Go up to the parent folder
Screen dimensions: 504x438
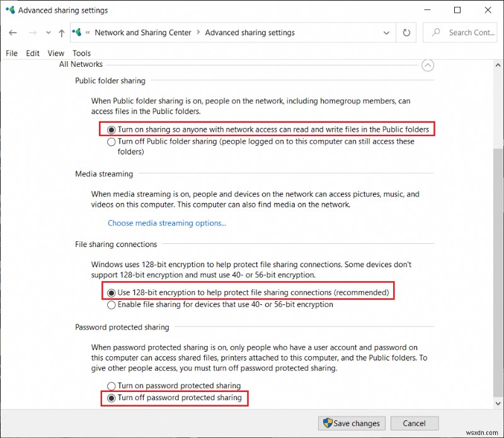pyautogui.click(x=61, y=33)
